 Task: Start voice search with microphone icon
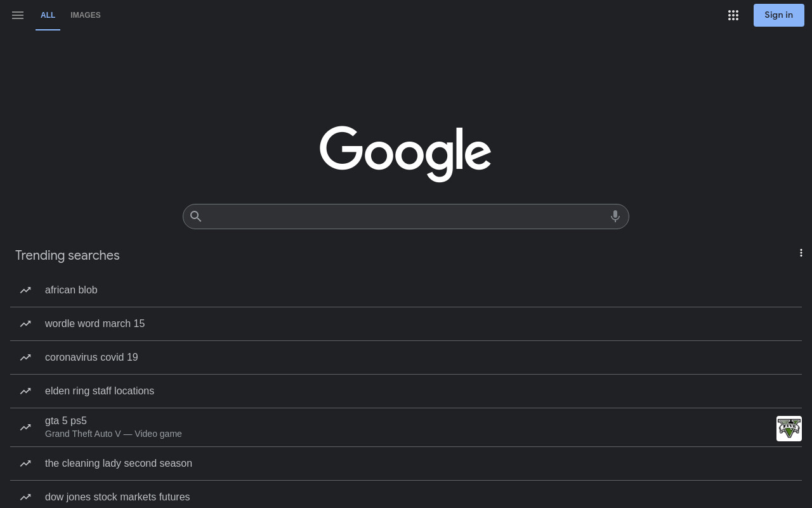pyautogui.click(x=615, y=217)
